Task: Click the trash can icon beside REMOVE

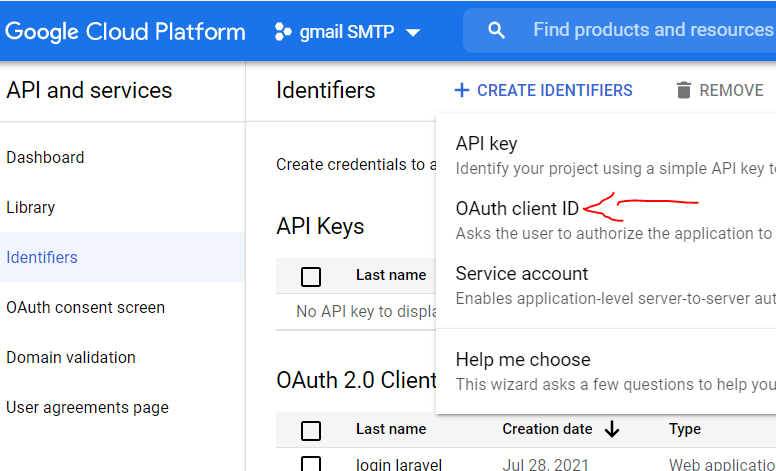Action: click(683, 91)
